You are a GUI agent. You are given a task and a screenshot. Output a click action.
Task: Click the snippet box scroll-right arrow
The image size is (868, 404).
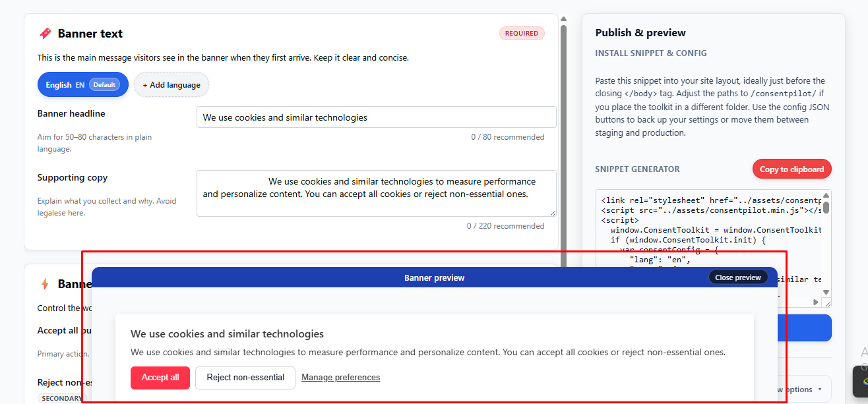point(816,303)
